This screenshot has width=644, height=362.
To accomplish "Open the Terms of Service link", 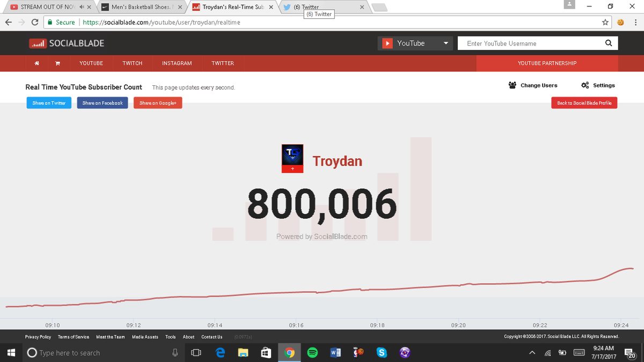I will 74,337.
